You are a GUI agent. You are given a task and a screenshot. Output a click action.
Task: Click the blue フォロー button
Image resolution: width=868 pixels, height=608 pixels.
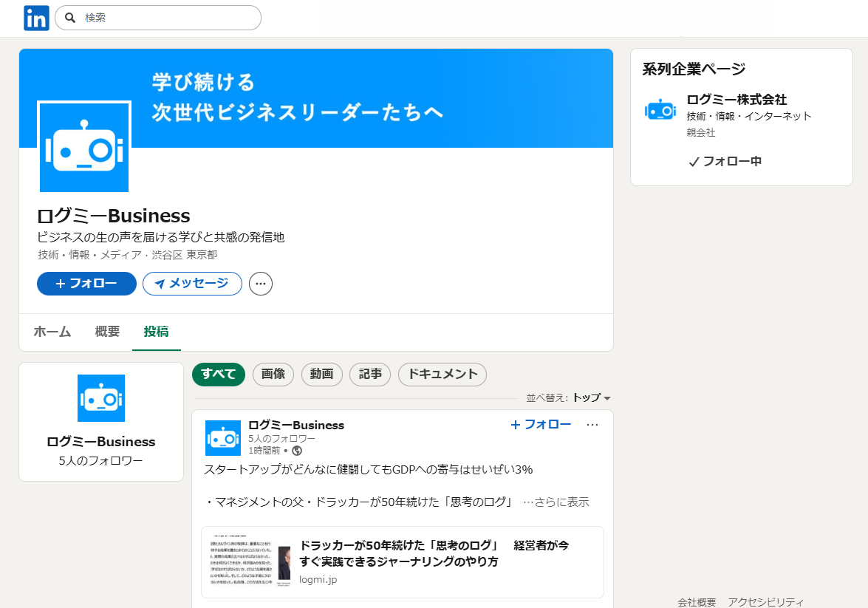click(86, 284)
